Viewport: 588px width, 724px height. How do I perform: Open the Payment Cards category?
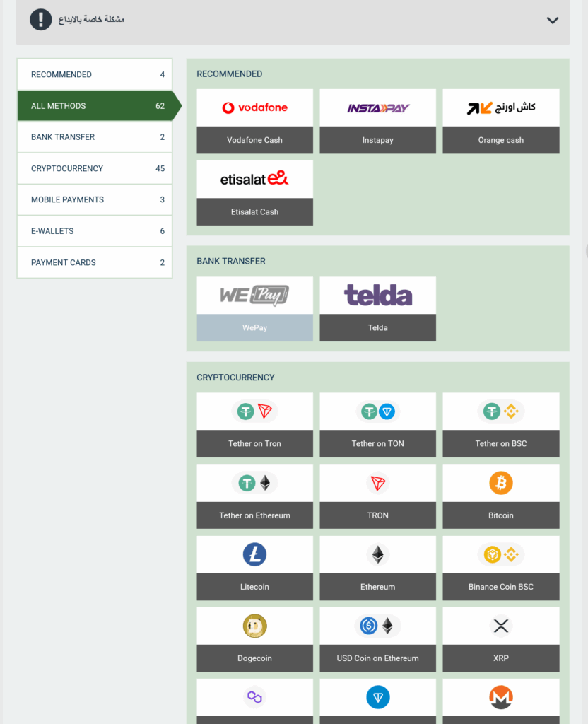click(95, 262)
